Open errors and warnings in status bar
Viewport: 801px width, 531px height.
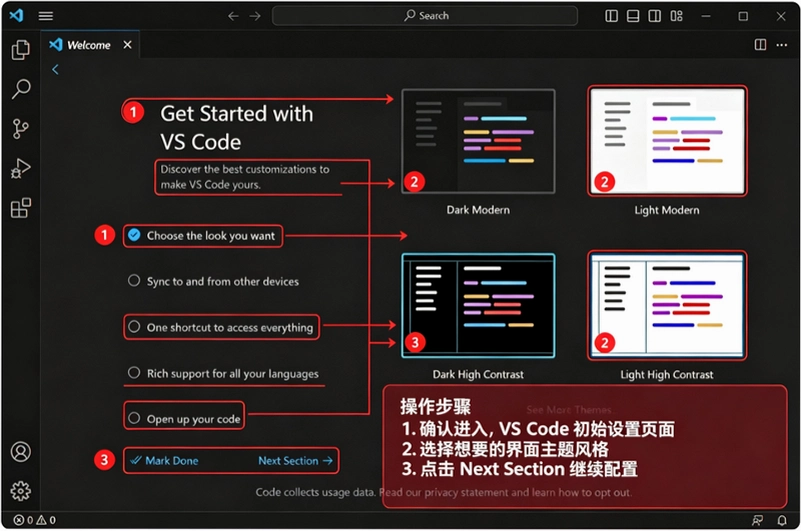[x=35, y=520]
